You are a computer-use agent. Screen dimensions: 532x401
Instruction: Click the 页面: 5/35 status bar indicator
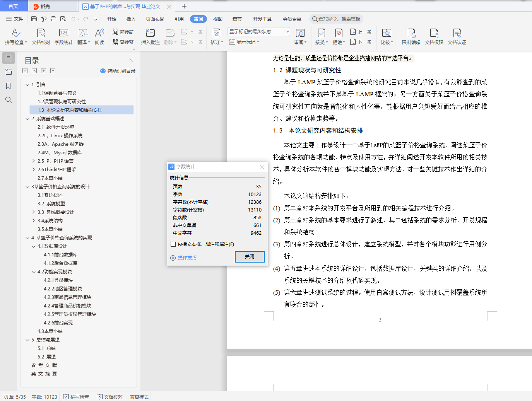click(x=15, y=397)
